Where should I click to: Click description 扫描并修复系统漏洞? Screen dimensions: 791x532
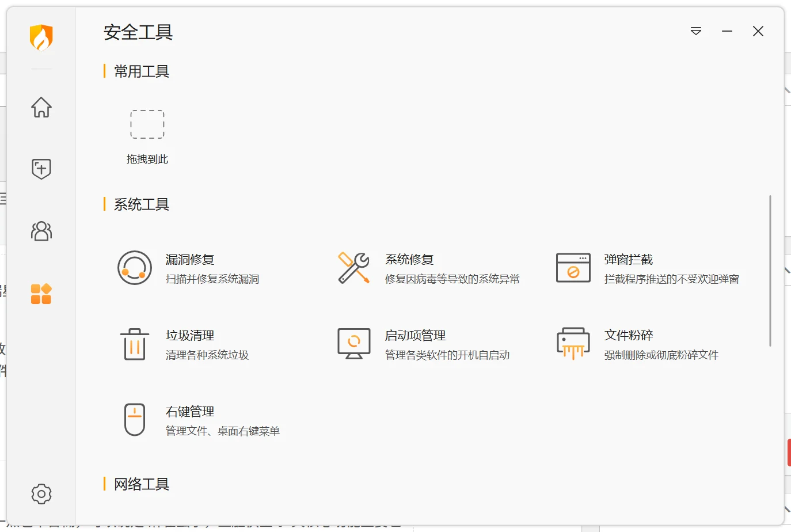pyautogui.click(x=212, y=279)
